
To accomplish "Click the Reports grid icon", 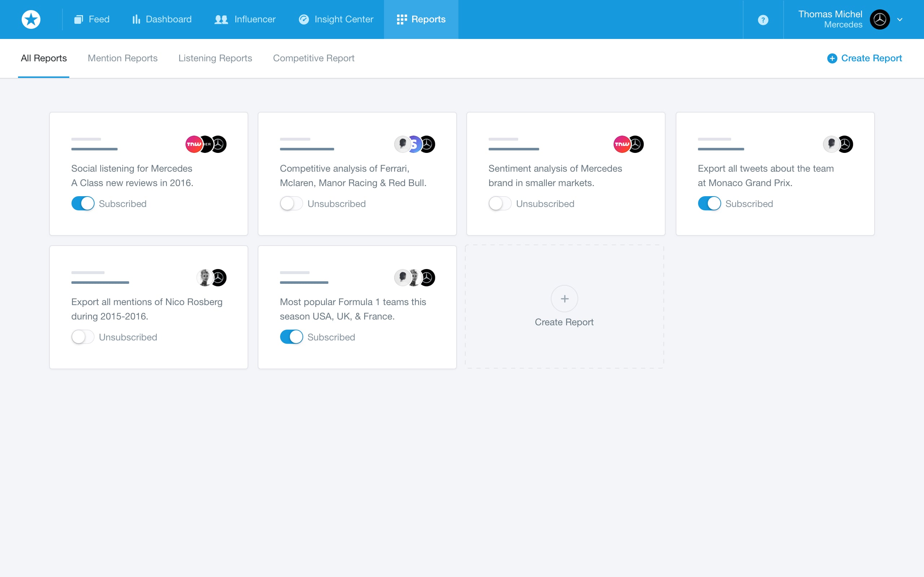I will tap(402, 19).
